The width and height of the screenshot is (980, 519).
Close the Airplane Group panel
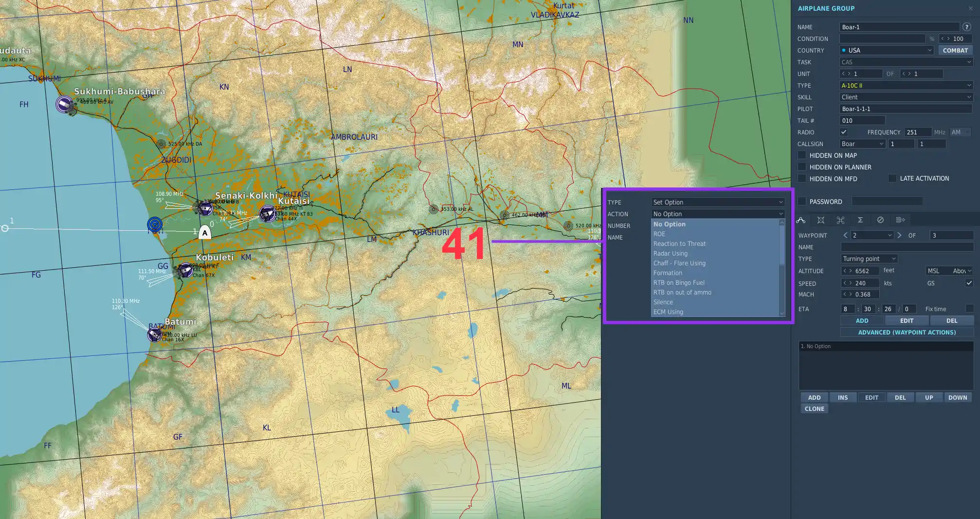pyautogui.click(x=971, y=8)
